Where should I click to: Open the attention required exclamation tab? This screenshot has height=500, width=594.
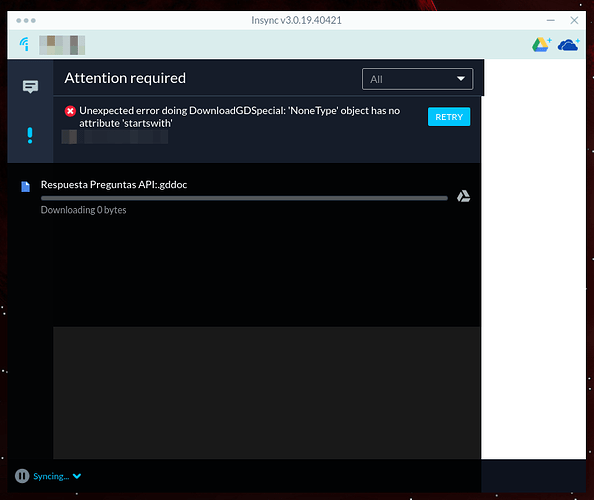point(30,136)
